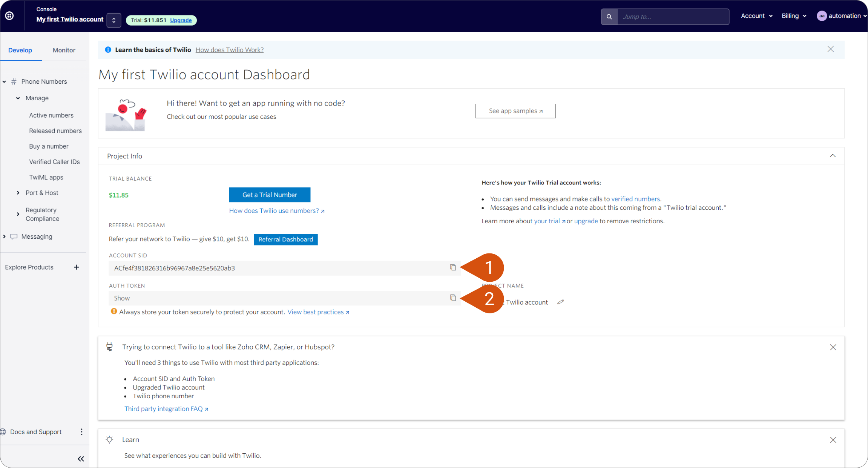This screenshot has width=868, height=468.
Task: Dismiss the third party integration card
Action: 833,347
